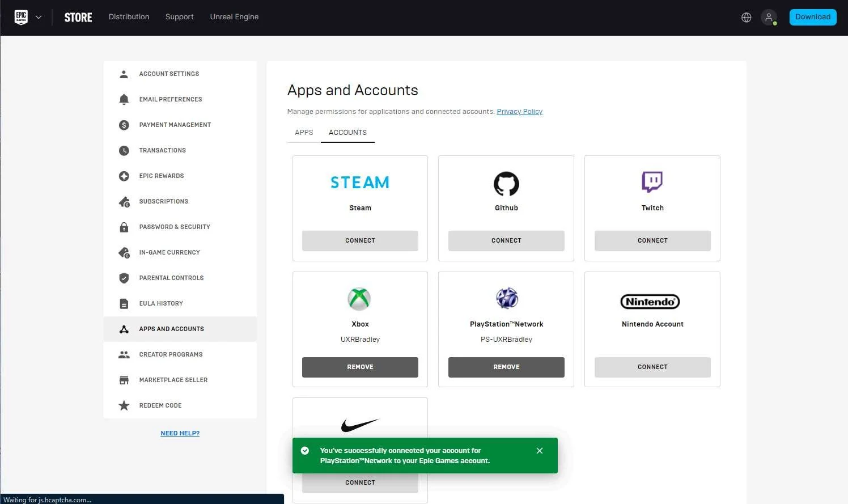This screenshot has width=848, height=504.
Task: Connect the Nintendo Account
Action: (x=652, y=367)
